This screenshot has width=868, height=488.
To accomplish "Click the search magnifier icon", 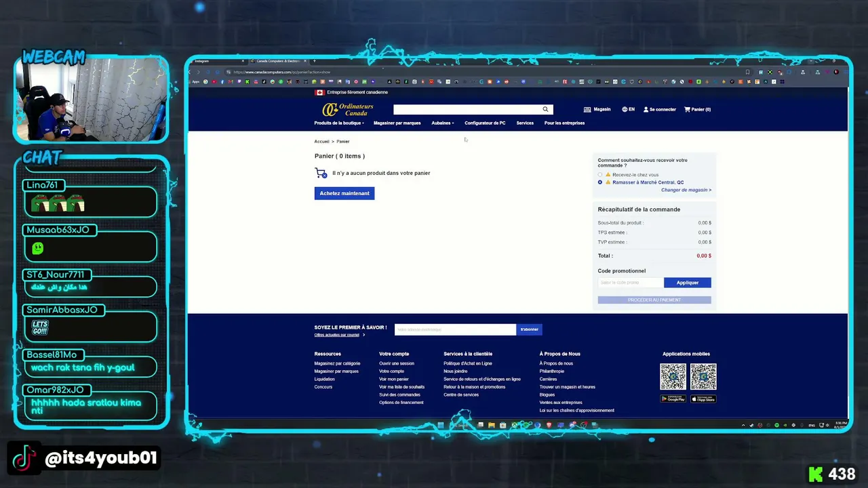I will (545, 109).
